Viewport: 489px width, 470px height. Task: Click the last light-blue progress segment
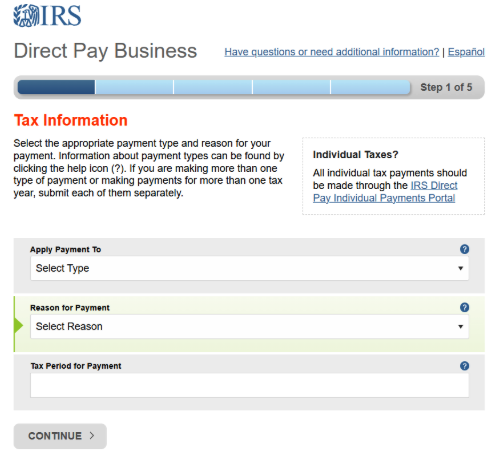pyautogui.click(x=370, y=87)
